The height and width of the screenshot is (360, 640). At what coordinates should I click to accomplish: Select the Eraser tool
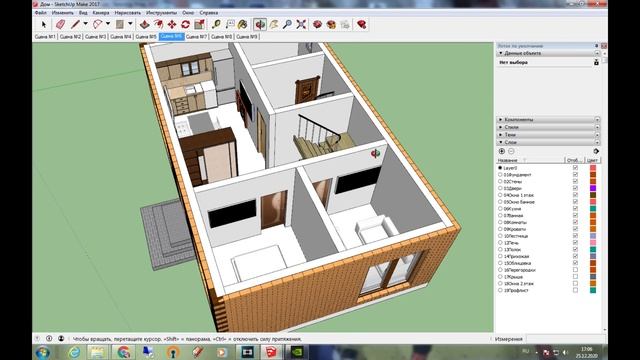coord(60,24)
